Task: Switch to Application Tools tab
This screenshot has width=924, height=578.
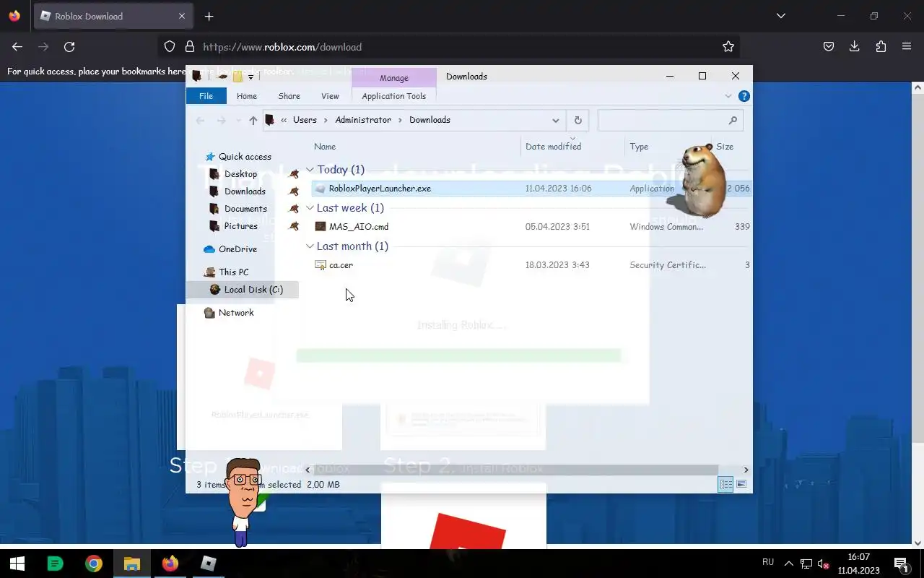Action: [x=394, y=96]
